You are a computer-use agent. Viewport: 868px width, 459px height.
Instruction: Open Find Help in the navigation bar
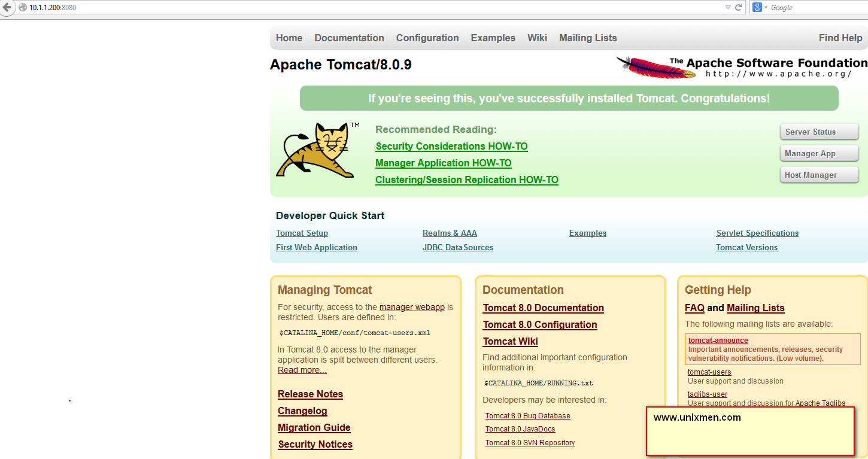[x=840, y=38]
